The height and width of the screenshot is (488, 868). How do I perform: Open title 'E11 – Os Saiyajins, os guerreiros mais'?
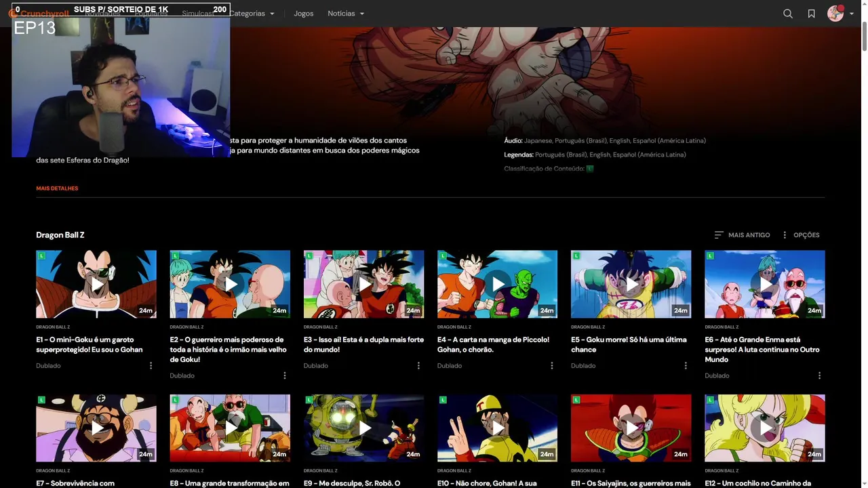pyautogui.click(x=631, y=483)
